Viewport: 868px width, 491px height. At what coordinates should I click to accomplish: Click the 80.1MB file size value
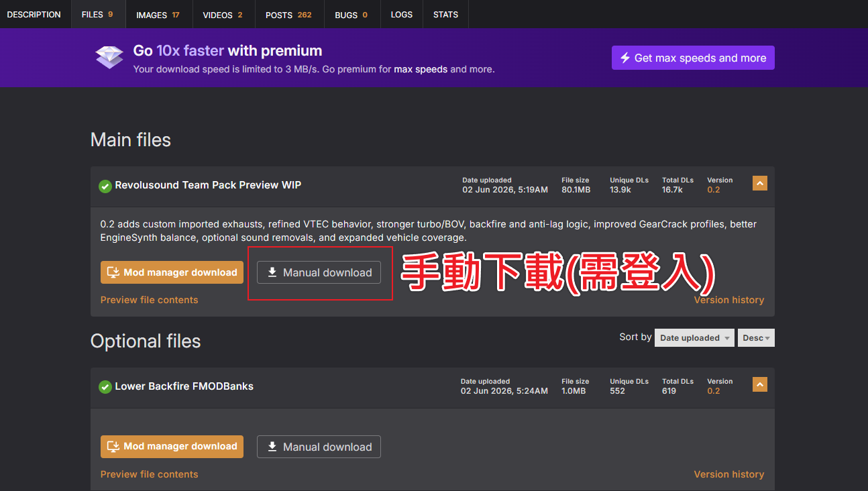pyautogui.click(x=576, y=190)
